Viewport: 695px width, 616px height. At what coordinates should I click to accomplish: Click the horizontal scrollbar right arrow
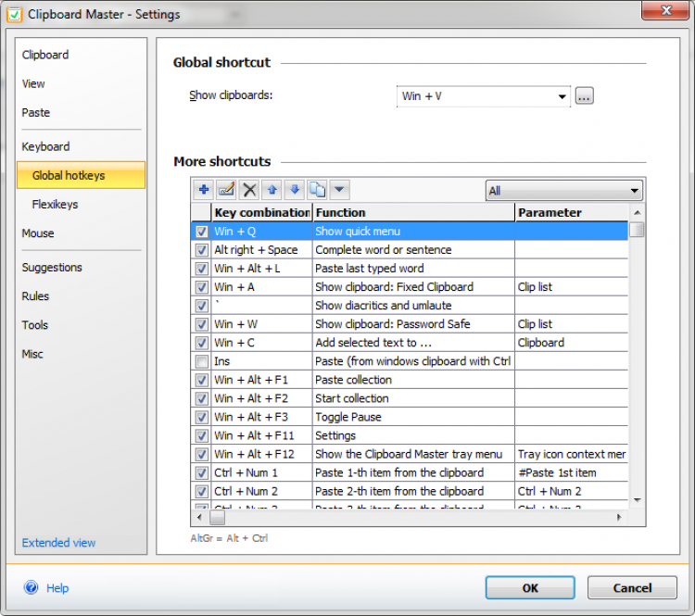619,517
